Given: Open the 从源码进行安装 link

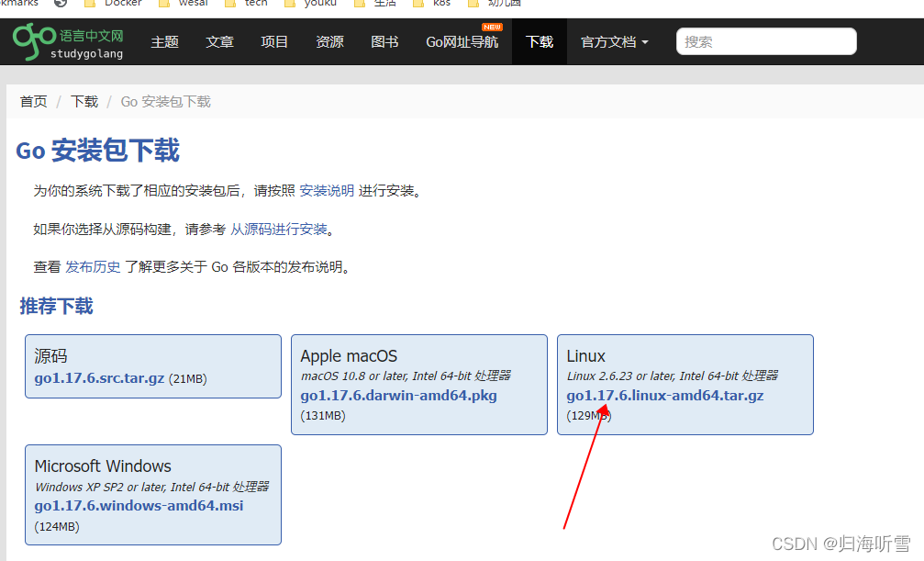Looking at the screenshot, I should pyautogui.click(x=279, y=229).
